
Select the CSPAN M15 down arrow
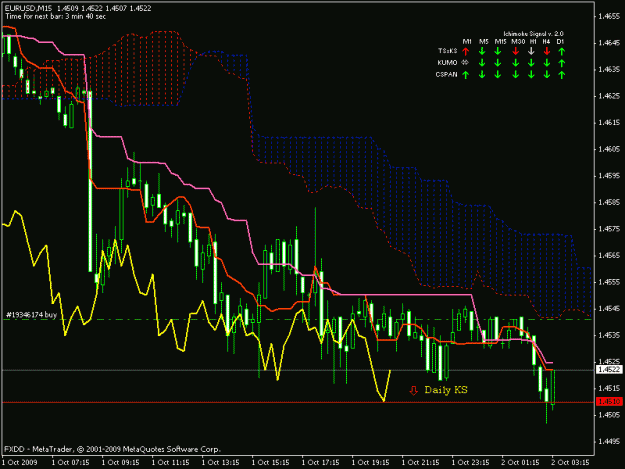(498, 75)
